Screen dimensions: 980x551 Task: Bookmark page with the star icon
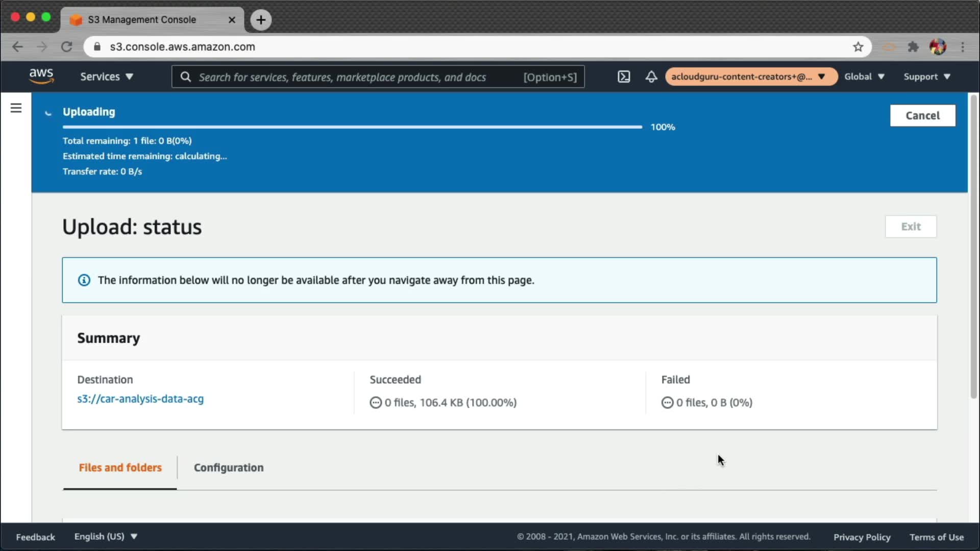pos(858,47)
